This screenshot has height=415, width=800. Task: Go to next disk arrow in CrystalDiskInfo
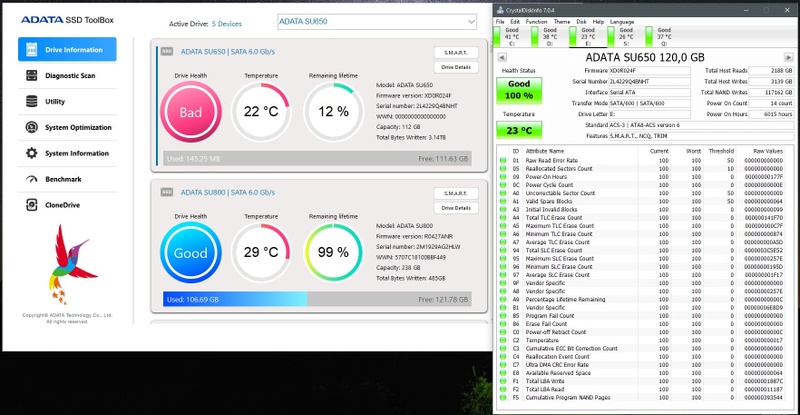pos(789,58)
